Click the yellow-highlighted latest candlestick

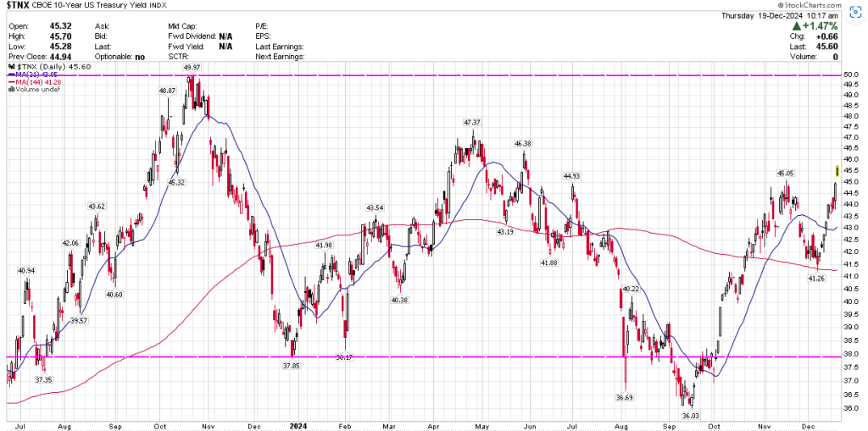coord(837,170)
